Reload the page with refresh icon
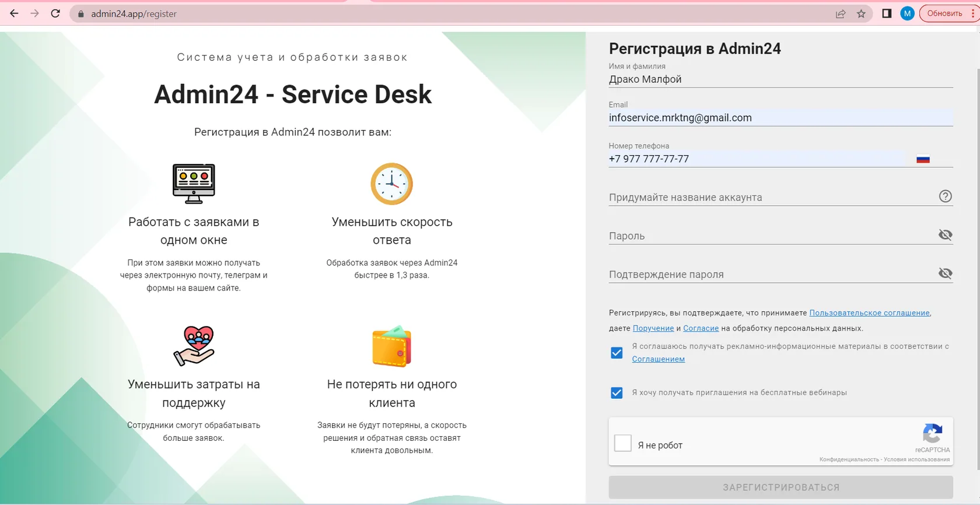The width and height of the screenshot is (980, 505). pos(55,13)
